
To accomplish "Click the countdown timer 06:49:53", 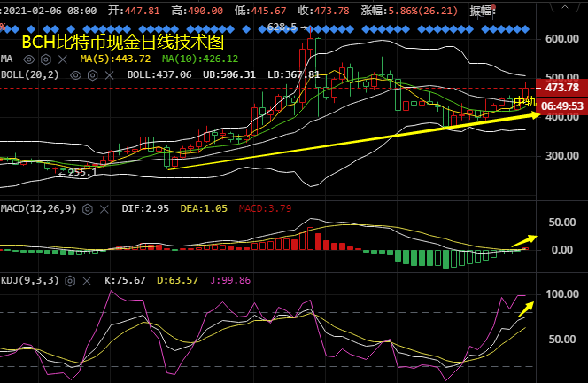I will coord(562,106).
